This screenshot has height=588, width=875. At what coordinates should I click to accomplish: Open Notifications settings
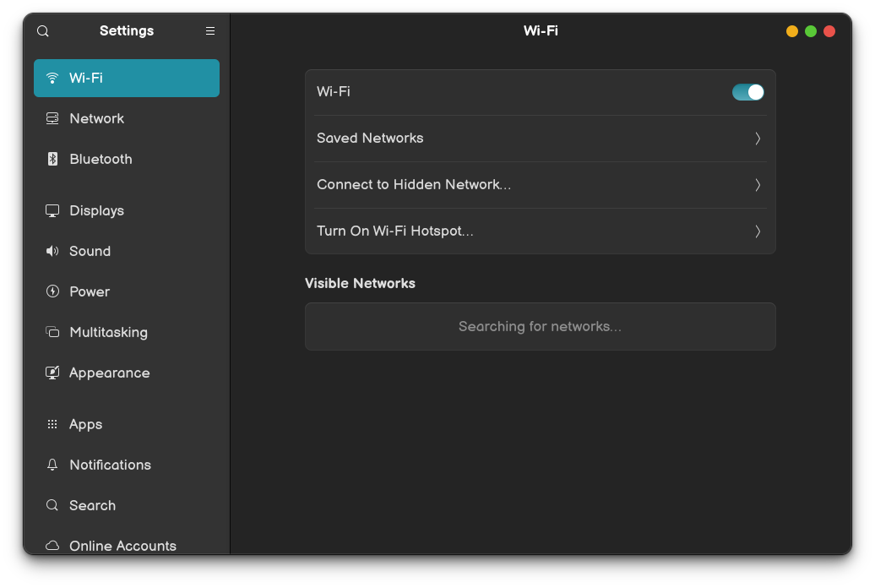click(127, 465)
